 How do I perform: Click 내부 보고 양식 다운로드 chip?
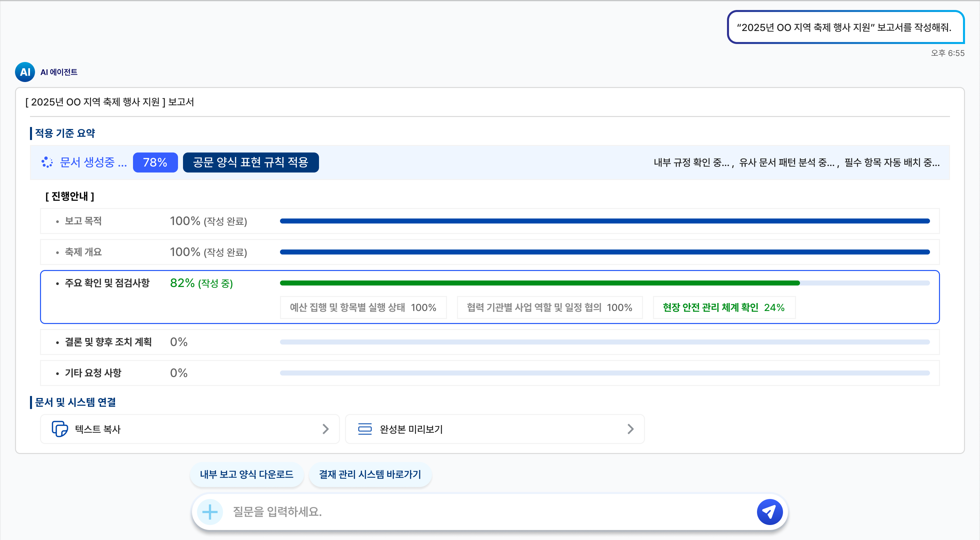(247, 475)
